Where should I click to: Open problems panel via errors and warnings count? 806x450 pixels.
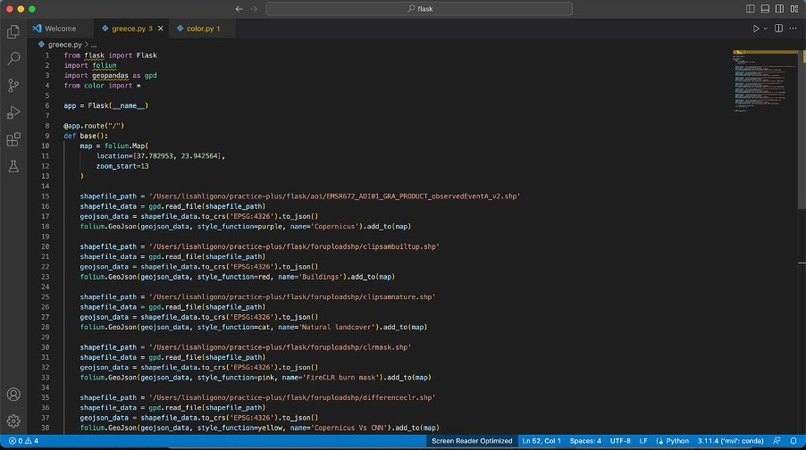24,441
